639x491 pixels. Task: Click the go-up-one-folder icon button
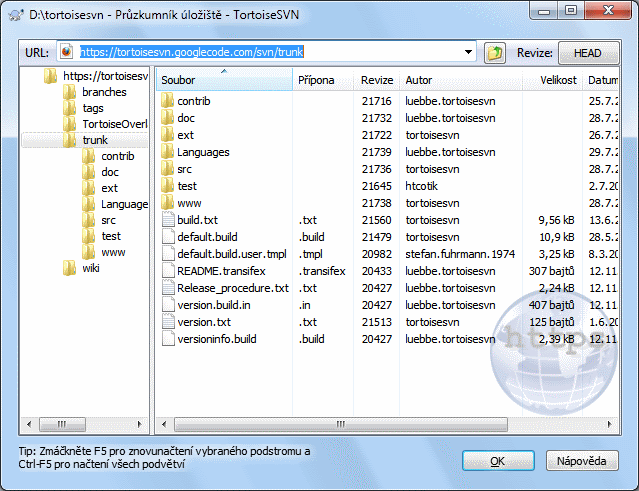(495, 53)
